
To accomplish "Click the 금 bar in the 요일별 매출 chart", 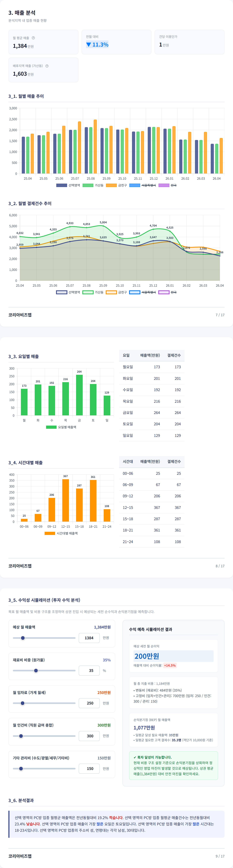I will pyautogui.click(x=79, y=395).
